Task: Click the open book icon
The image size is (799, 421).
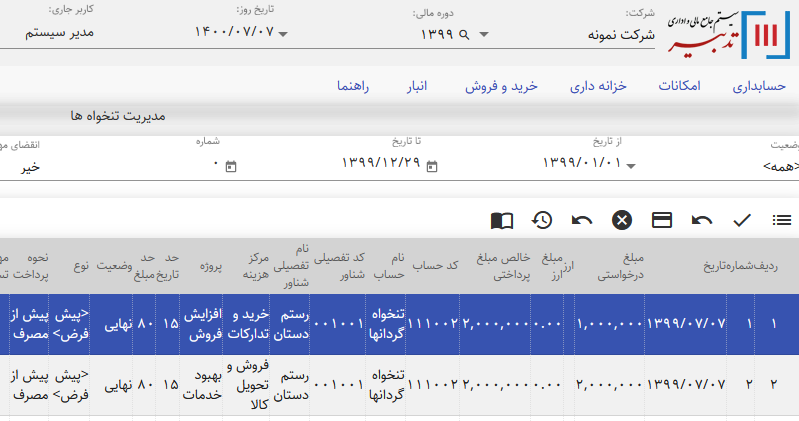Action: [x=502, y=220]
